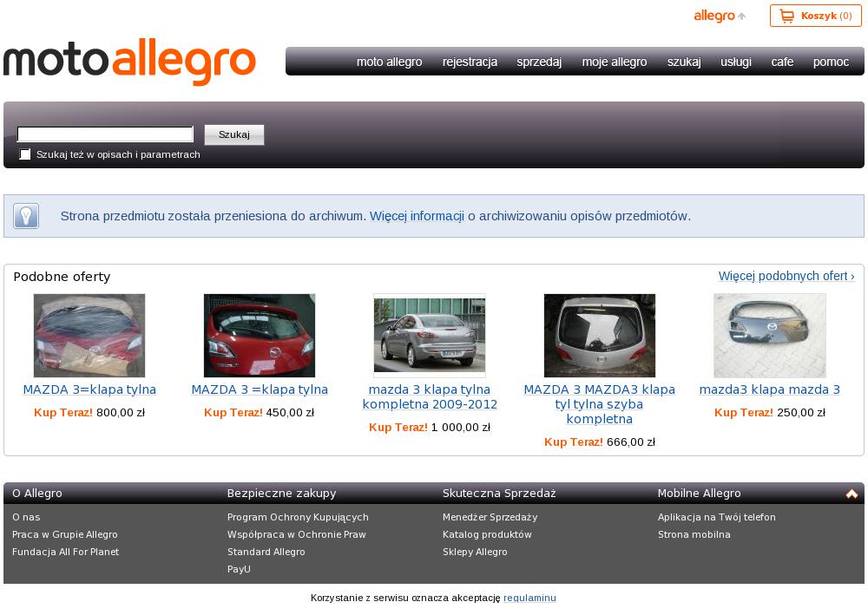Click the lightbulb info icon

coord(26,216)
